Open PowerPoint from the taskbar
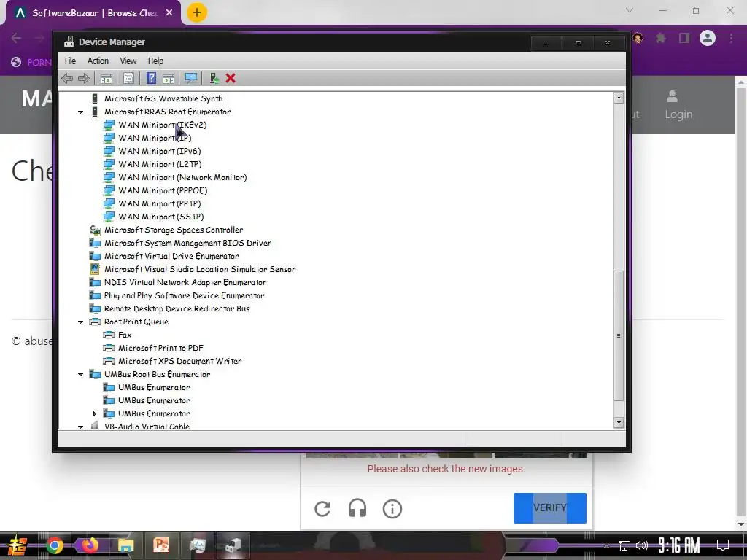747x560 pixels. (x=161, y=545)
